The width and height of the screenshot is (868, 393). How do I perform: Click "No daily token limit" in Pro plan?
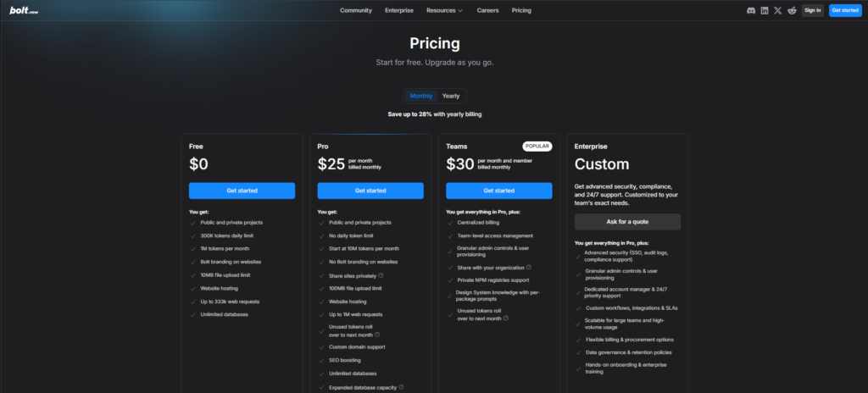(351, 235)
